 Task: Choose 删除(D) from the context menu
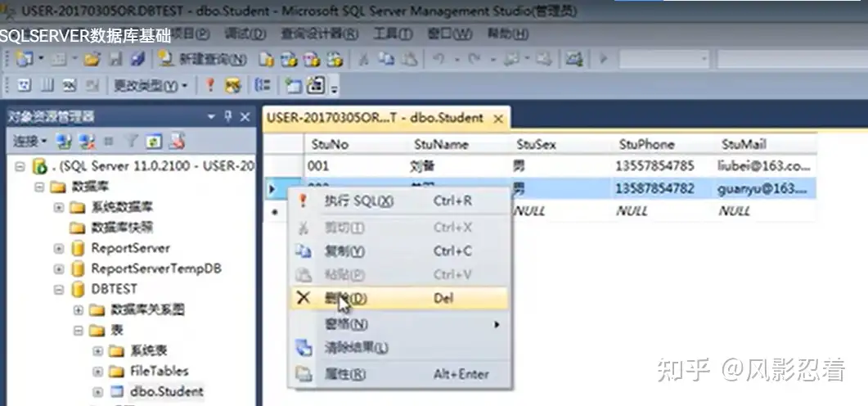click(x=400, y=298)
